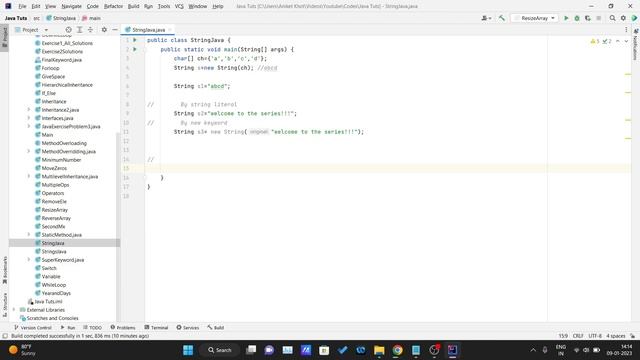640x360 pixels.
Task: Open IDE settings gear in toolbar
Action: [x=623, y=18]
